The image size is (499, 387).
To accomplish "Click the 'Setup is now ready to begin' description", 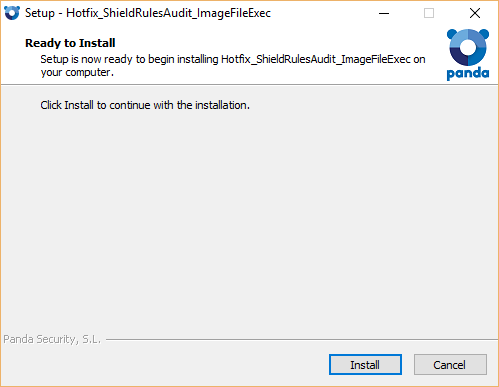I will [x=233, y=59].
